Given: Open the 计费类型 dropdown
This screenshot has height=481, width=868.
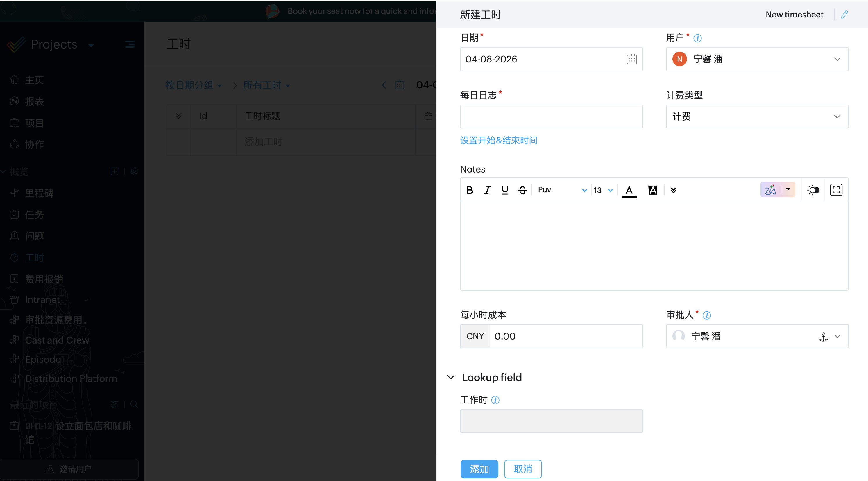Looking at the screenshot, I should (x=757, y=116).
